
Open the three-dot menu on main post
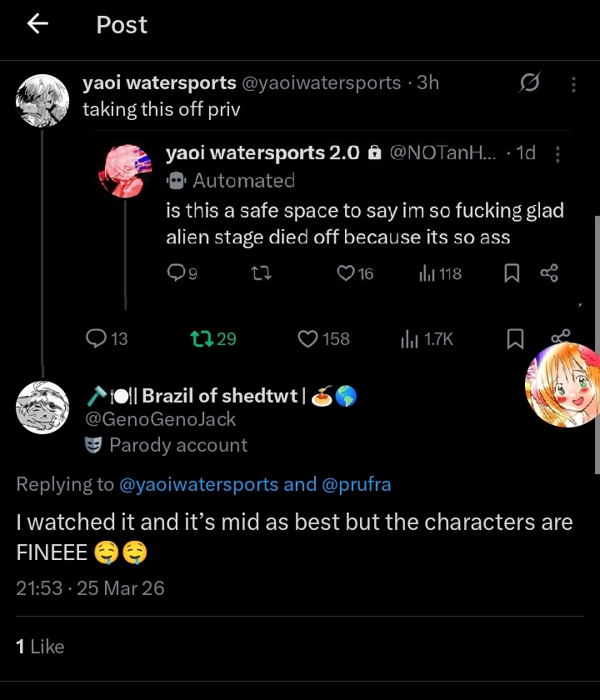(573, 84)
